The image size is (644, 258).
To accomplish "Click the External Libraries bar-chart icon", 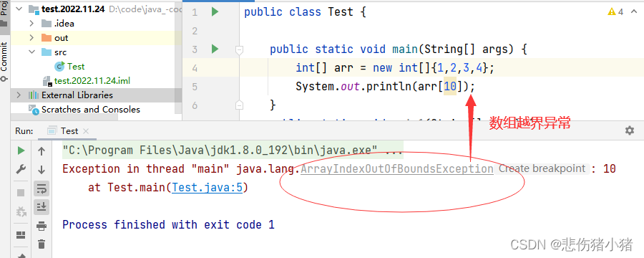I will [33, 95].
